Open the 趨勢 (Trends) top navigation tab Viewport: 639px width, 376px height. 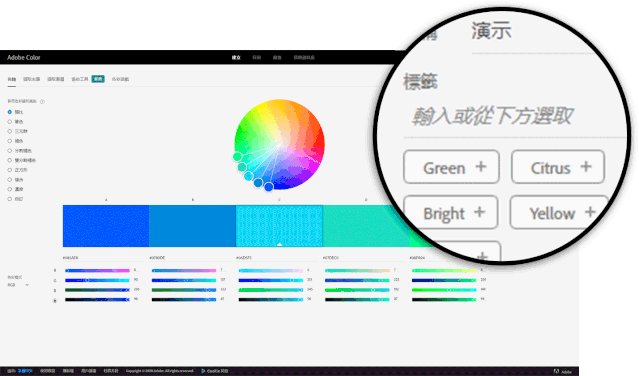coord(277,57)
